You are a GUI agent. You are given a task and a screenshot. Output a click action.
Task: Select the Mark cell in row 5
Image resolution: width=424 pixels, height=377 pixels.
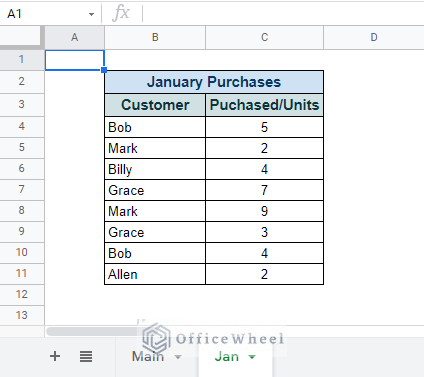point(155,148)
